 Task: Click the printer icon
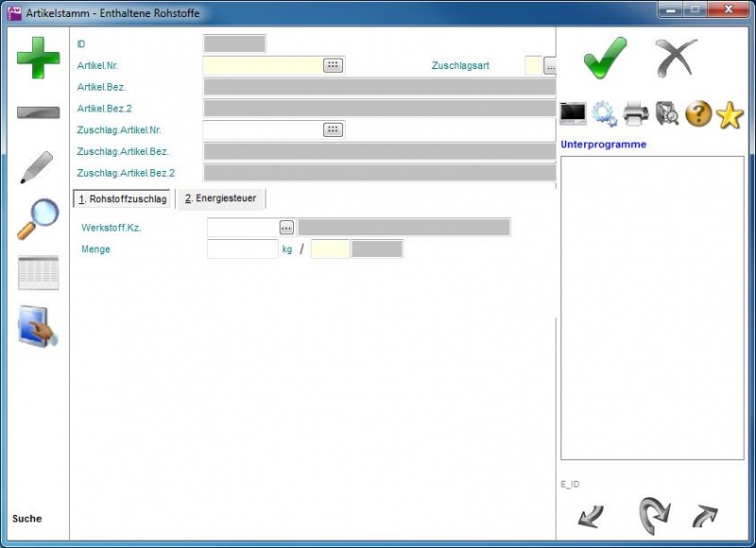[x=636, y=114]
